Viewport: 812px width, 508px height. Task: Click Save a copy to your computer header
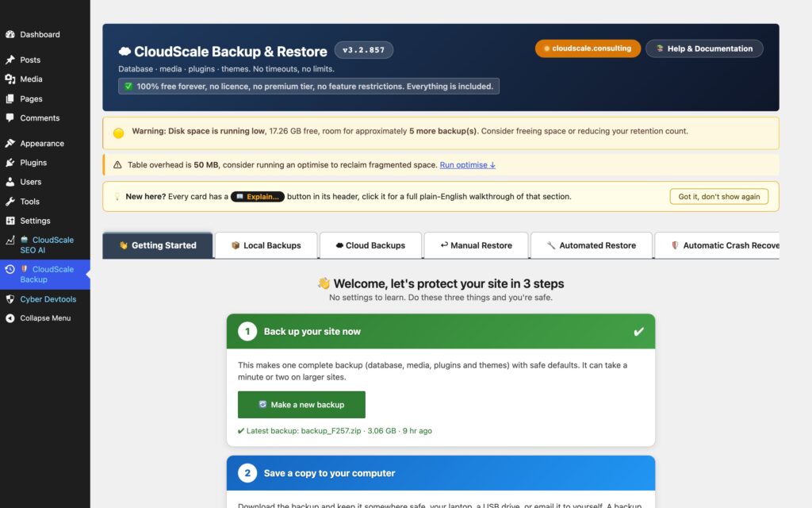pos(441,473)
